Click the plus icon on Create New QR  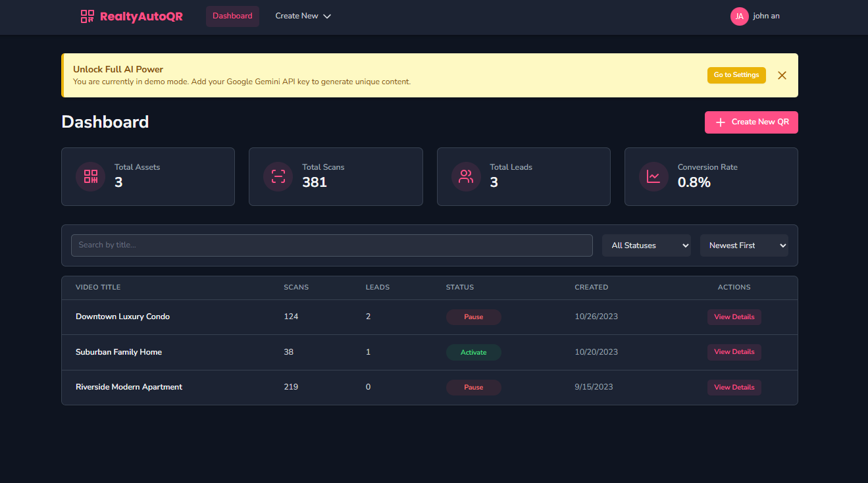click(721, 122)
